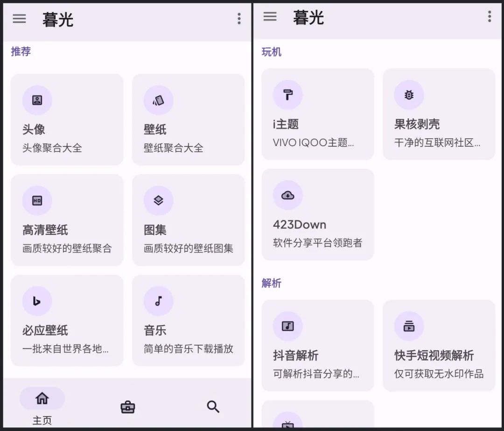Click the 暮光 title in right screen
504x431 pixels.
(x=308, y=17)
